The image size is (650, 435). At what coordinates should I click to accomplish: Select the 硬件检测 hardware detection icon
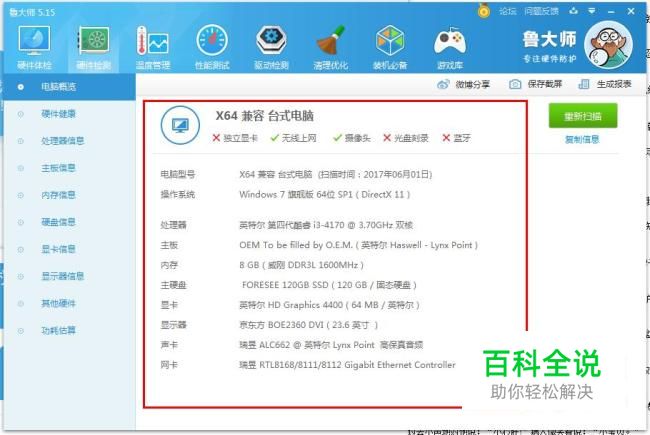[x=94, y=47]
